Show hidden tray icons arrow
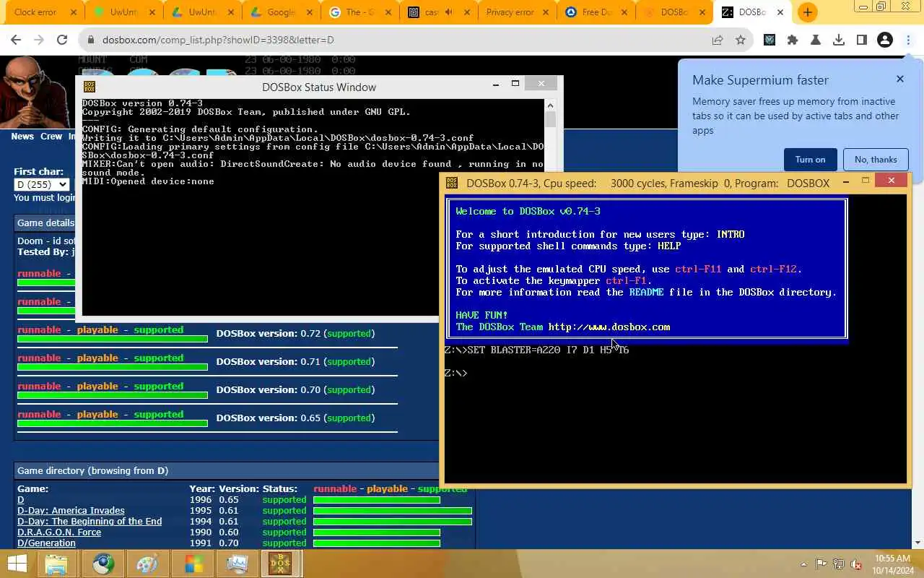Image resolution: width=924 pixels, height=578 pixels. coord(804,564)
